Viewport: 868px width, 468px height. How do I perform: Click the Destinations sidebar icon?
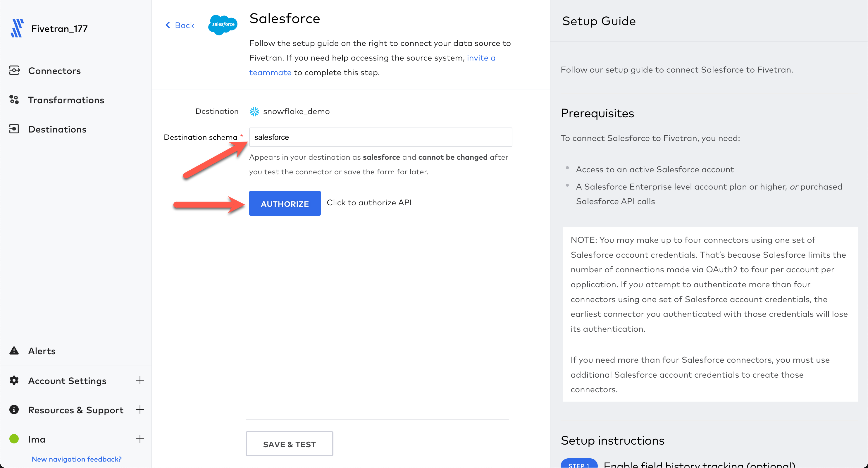pyautogui.click(x=14, y=129)
